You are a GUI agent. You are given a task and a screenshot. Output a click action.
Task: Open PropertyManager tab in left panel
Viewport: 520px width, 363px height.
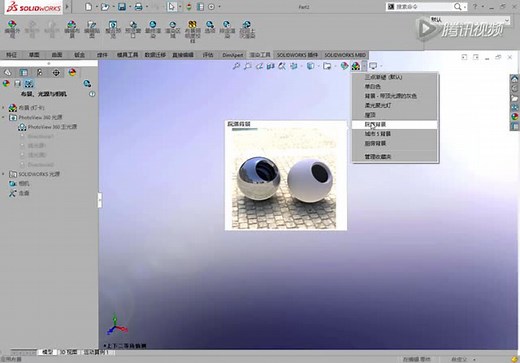(x=23, y=72)
